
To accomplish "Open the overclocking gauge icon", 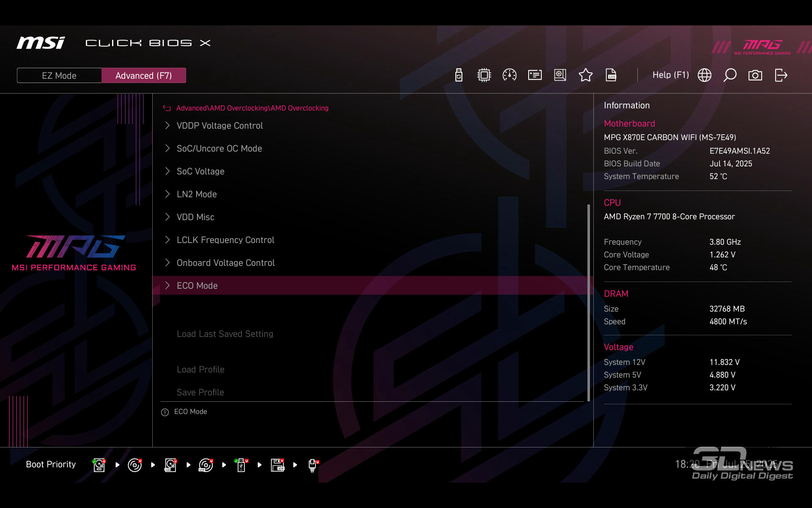I will pos(509,75).
